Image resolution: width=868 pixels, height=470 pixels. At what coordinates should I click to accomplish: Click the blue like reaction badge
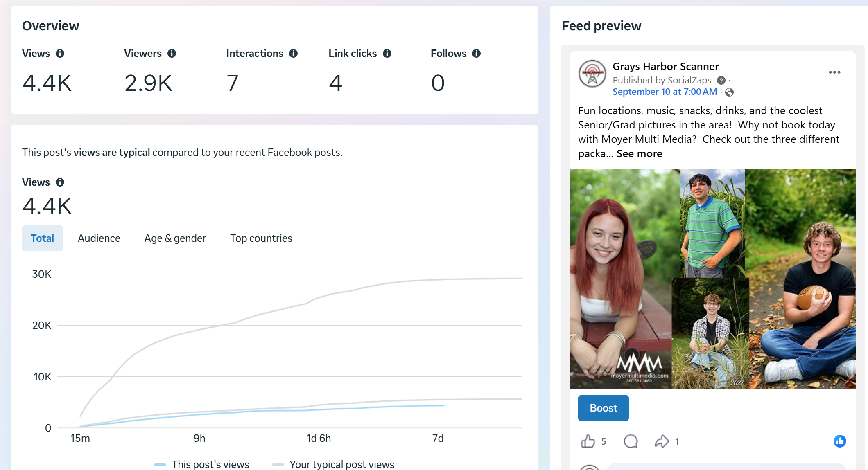[x=840, y=441]
